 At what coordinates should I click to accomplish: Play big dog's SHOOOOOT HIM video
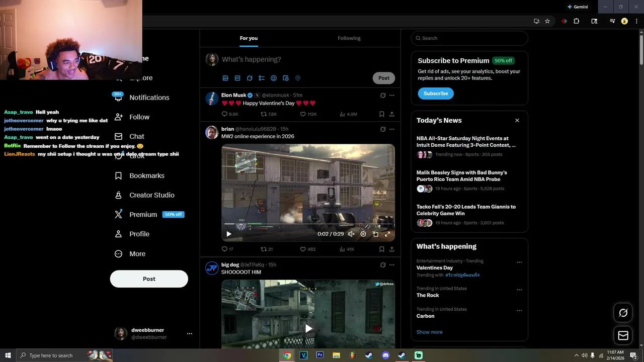(x=308, y=328)
